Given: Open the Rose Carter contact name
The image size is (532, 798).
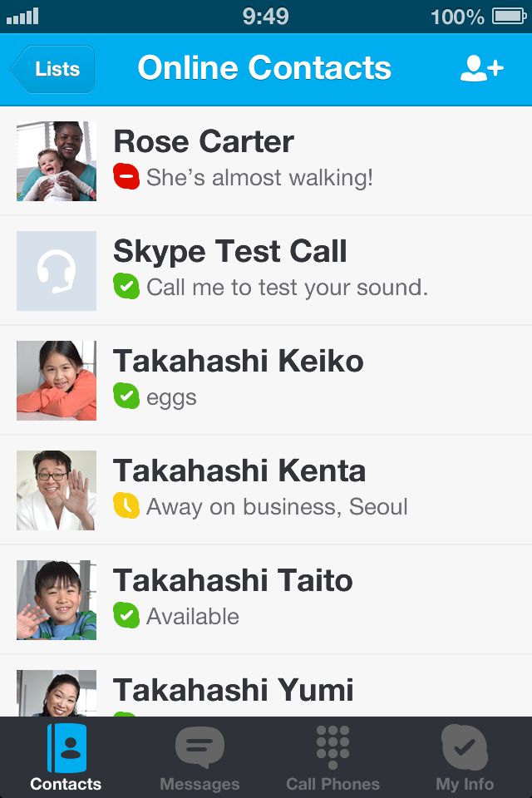Looking at the screenshot, I should coord(204,141).
